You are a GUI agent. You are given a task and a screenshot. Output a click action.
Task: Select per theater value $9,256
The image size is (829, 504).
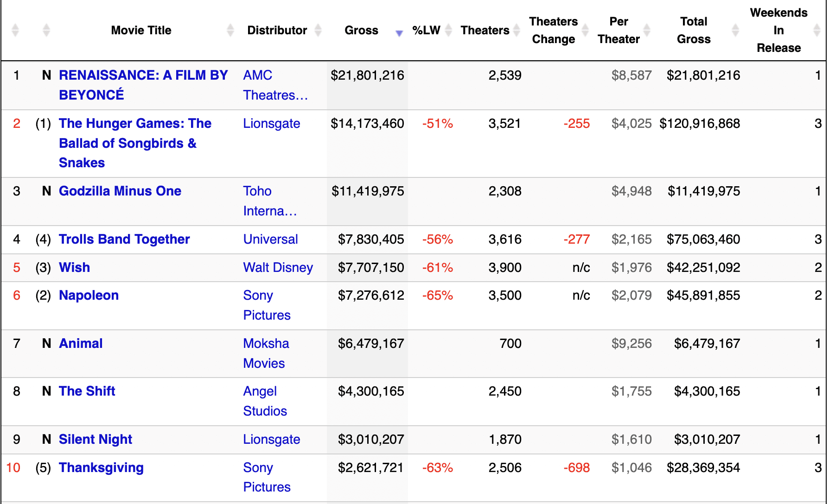(631, 343)
